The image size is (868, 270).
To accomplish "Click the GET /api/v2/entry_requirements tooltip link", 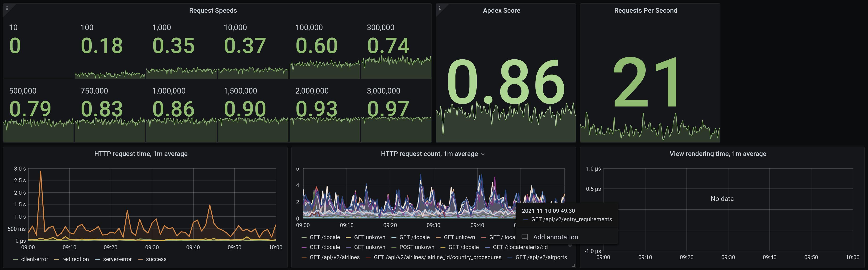I will [x=572, y=219].
